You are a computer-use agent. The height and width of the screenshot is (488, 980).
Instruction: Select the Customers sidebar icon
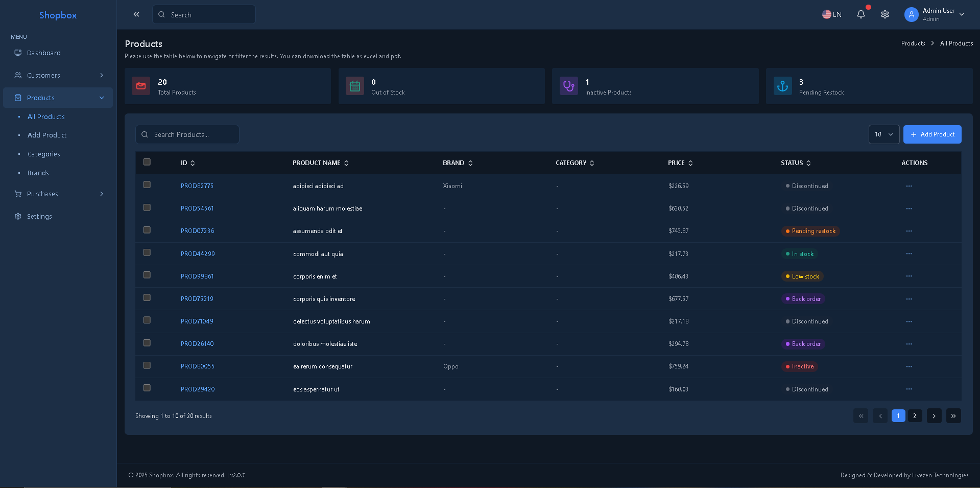18,75
